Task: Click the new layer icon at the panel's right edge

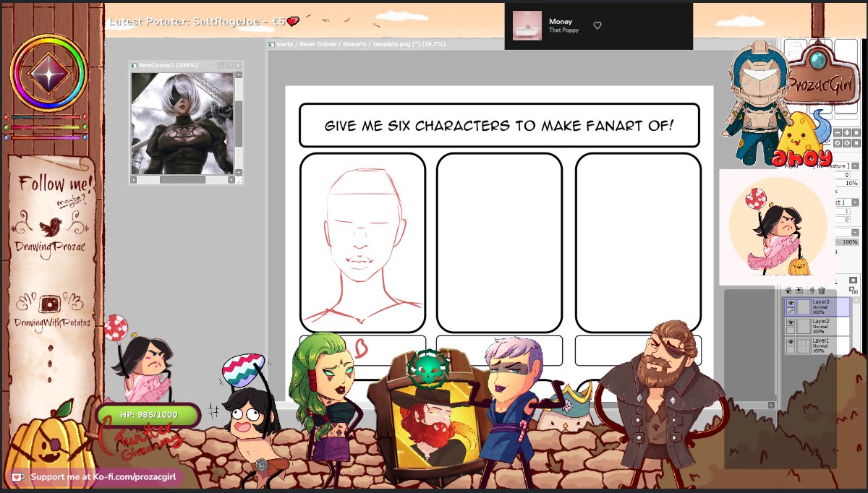Action: 854,291
